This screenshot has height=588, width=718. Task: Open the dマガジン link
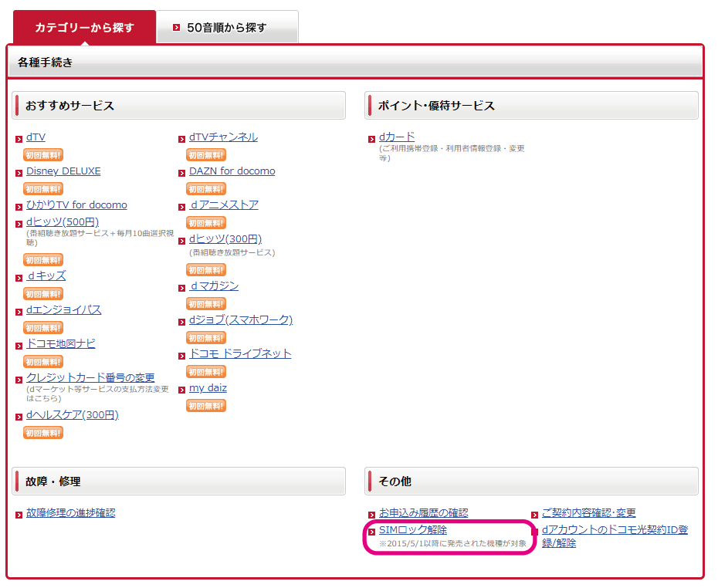pyautogui.click(x=214, y=286)
